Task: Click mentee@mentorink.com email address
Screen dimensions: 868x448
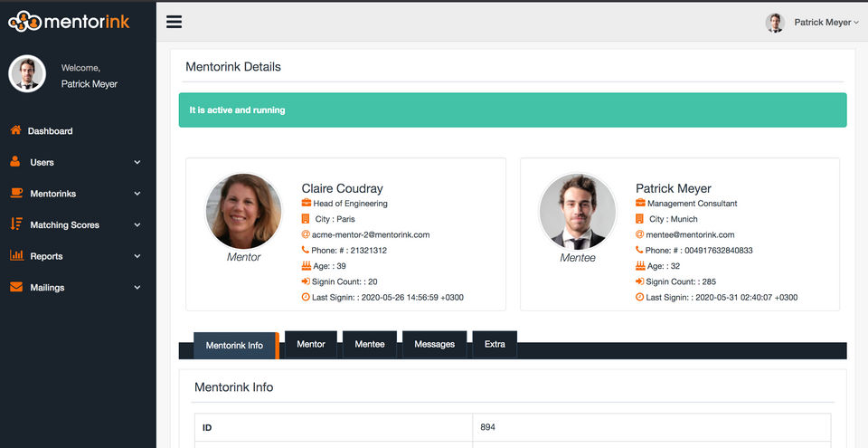Action: click(690, 234)
